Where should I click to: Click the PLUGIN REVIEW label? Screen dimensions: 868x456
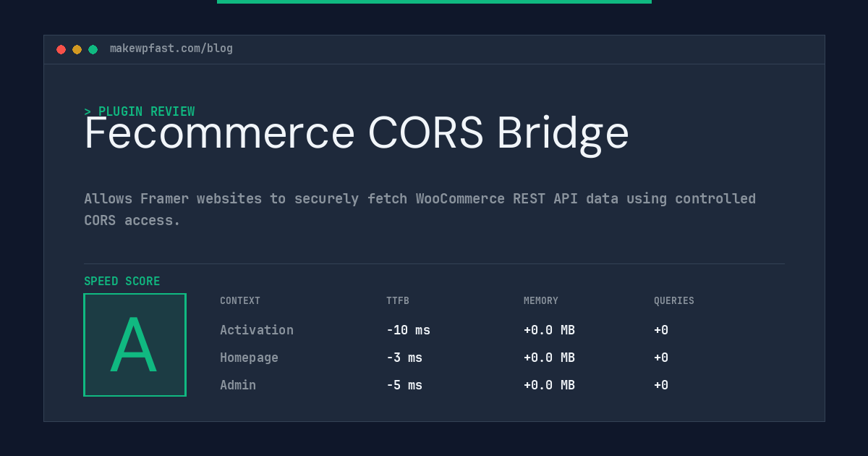point(140,111)
